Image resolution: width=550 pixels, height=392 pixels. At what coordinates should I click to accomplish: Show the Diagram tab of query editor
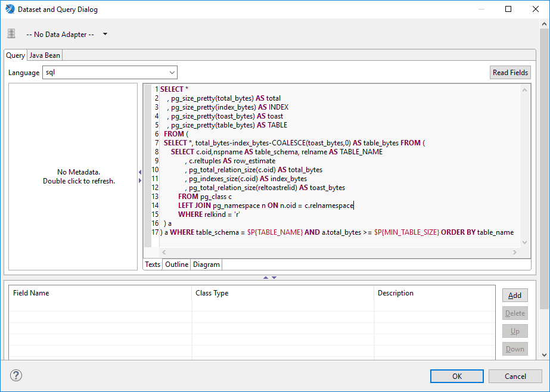click(x=206, y=265)
